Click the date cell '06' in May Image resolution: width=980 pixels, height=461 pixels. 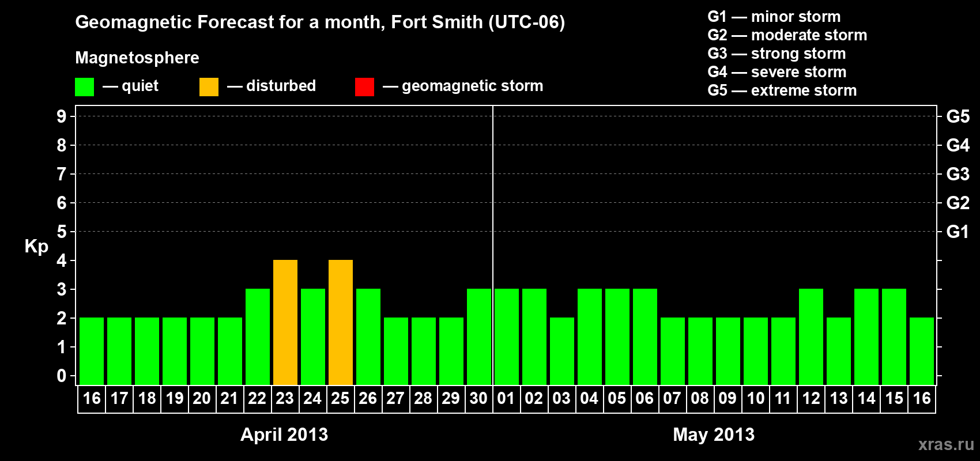pos(645,399)
